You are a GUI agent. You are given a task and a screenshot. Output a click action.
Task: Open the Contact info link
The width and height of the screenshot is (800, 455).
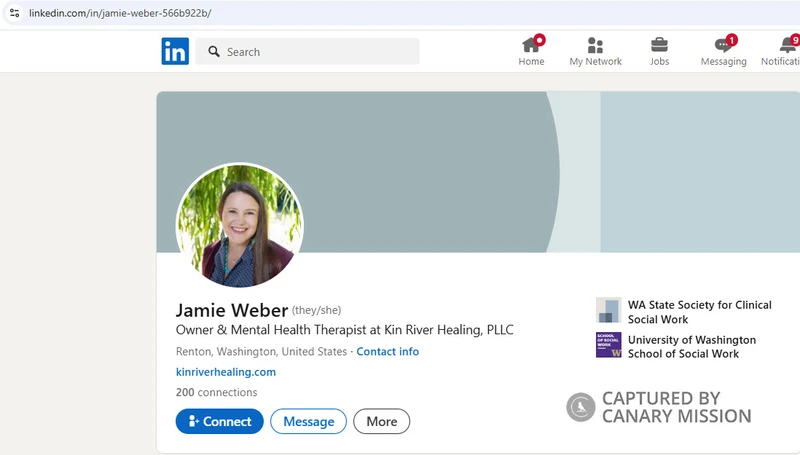pos(387,352)
